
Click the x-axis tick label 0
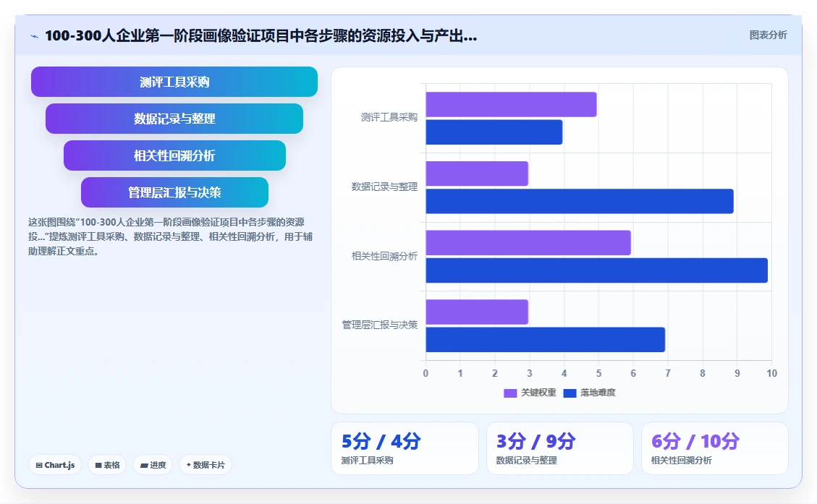click(x=426, y=373)
